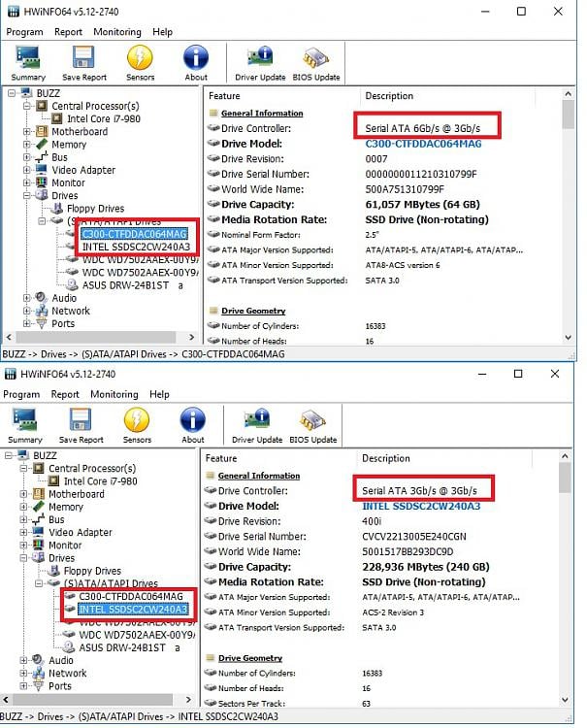Click the right arrow of the top tree scrollbar
The width and height of the screenshot is (587, 728).
[192, 337]
